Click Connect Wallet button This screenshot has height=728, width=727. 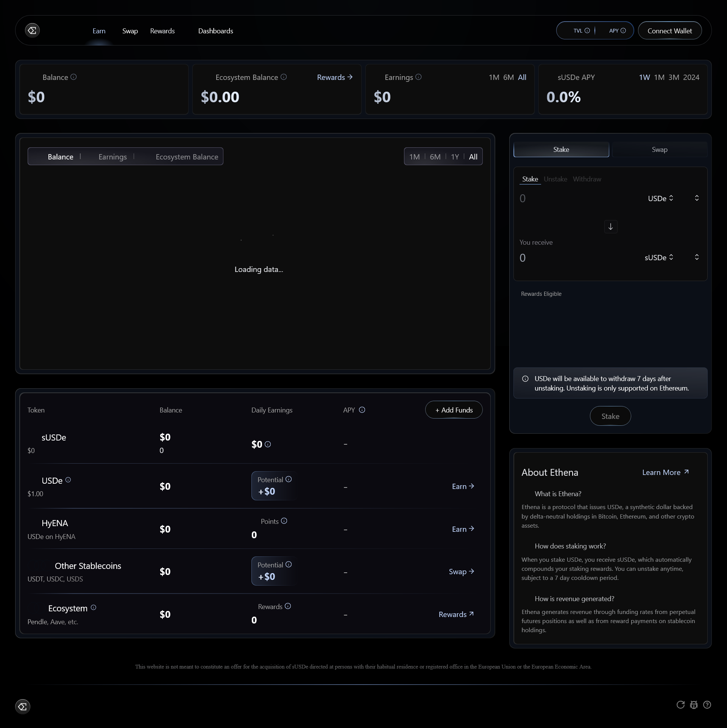(669, 31)
